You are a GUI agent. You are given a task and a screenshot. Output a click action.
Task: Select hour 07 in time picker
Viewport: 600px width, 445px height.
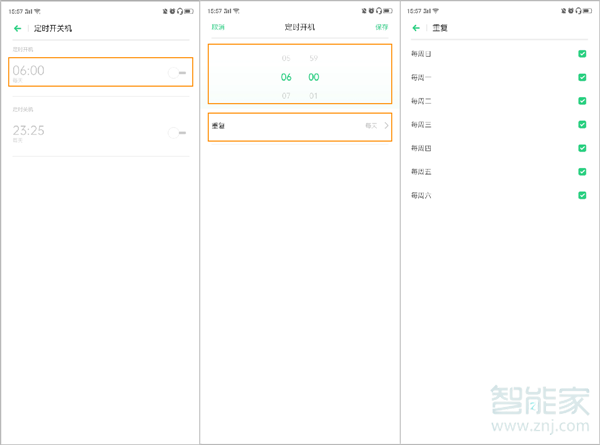[286, 96]
